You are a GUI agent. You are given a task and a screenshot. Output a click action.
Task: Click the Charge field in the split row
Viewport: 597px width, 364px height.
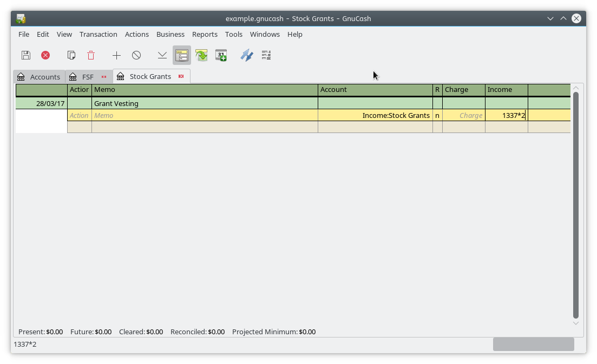(x=464, y=115)
